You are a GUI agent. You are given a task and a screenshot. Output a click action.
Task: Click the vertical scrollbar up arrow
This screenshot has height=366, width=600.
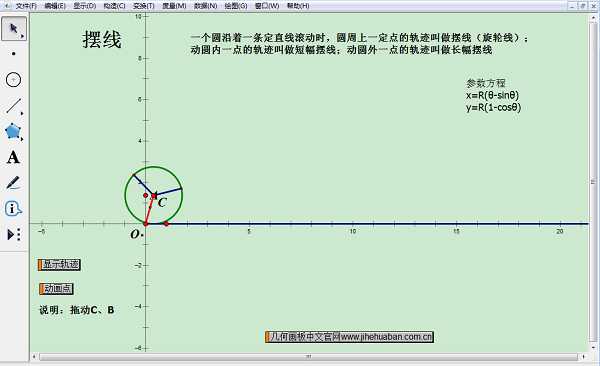point(593,17)
